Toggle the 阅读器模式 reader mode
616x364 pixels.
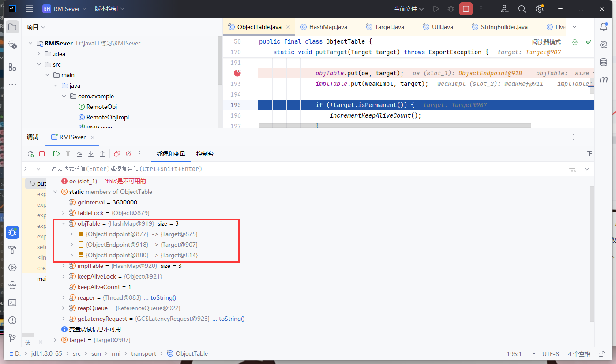pos(546,42)
